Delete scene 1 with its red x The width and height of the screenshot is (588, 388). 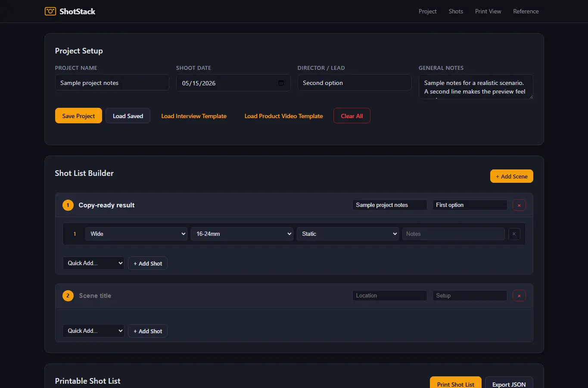(x=519, y=205)
